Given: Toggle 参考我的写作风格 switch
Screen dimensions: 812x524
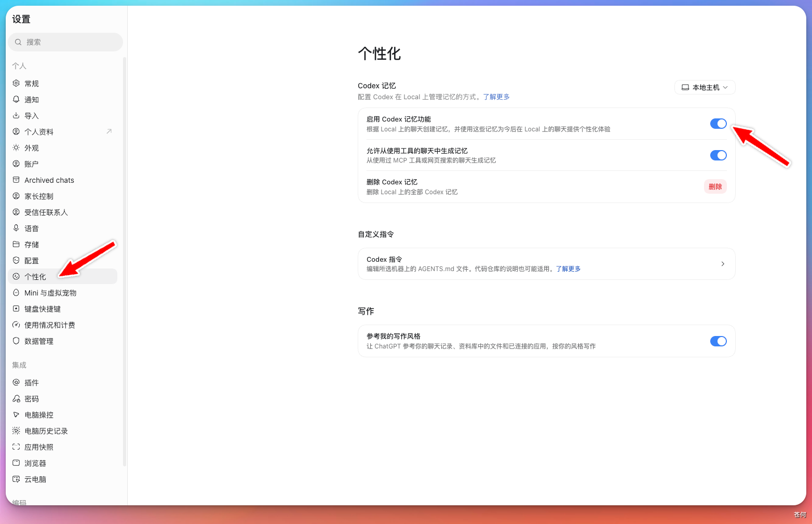Looking at the screenshot, I should pyautogui.click(x=719, y=341).
